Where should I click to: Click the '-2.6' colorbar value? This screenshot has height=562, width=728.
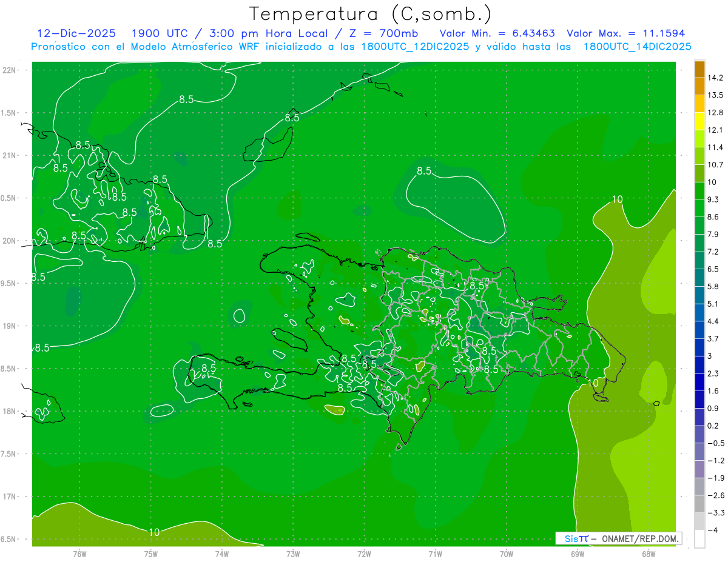click(716, 495)
